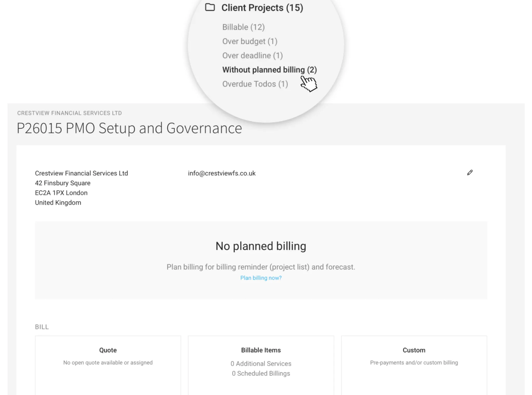532x395 pixels.
Task: Edit billing address with pencil icon
Action: coord(470,173)
